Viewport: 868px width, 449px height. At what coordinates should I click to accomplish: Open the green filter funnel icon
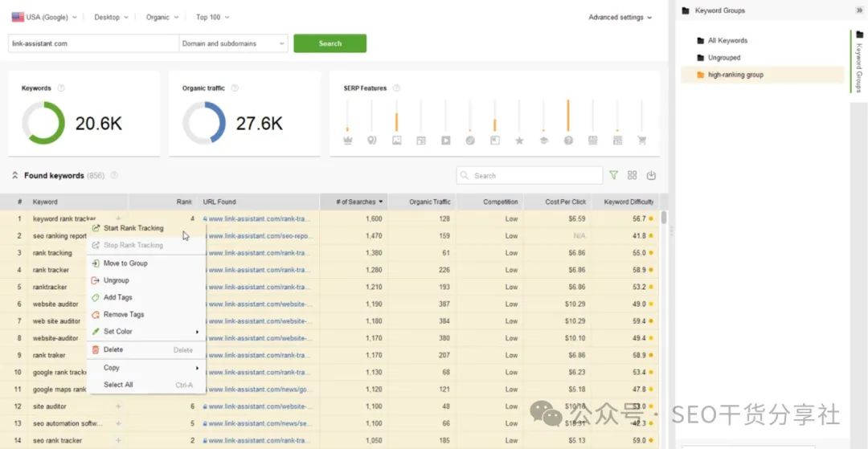coord(613,175)
